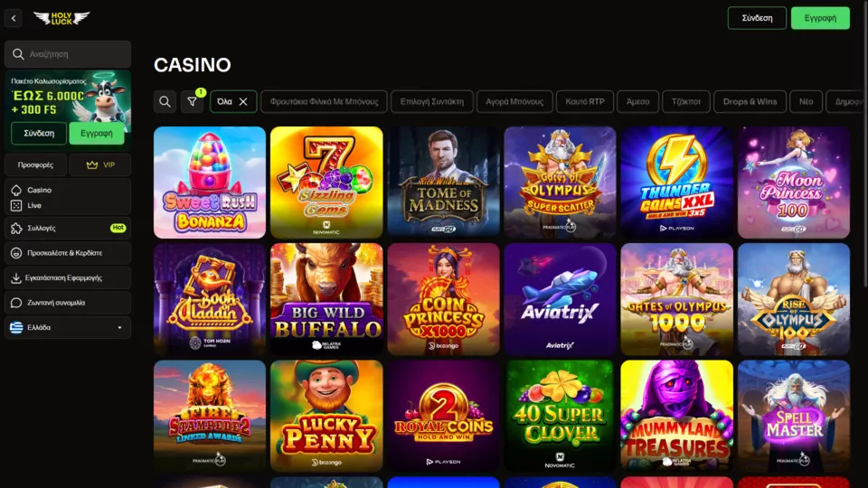The image size is (868, 488).
Task: Select Αγορά Μπόνους category tab
Action: click(x=514, y=102)
